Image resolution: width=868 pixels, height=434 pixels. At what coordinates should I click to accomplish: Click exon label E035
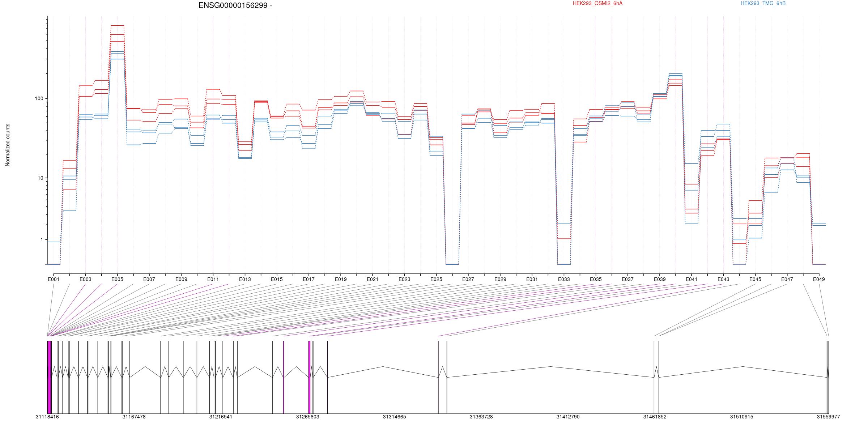pyautogui.click(x=596, y=279)
